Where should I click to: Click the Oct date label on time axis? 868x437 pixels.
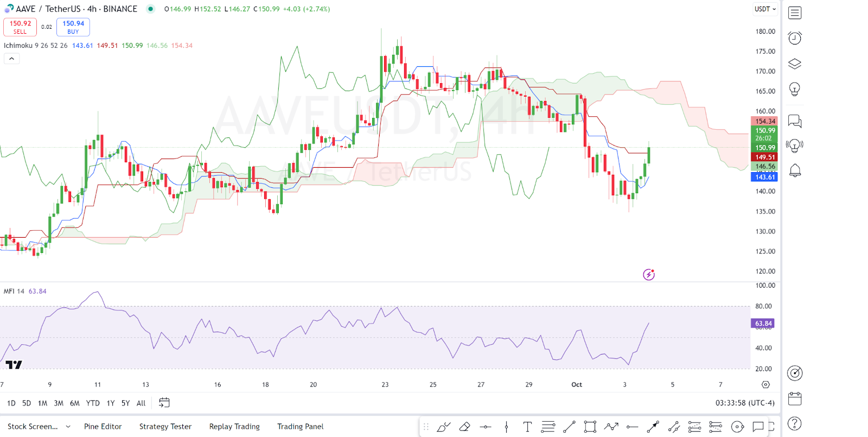tap(577, 384)
